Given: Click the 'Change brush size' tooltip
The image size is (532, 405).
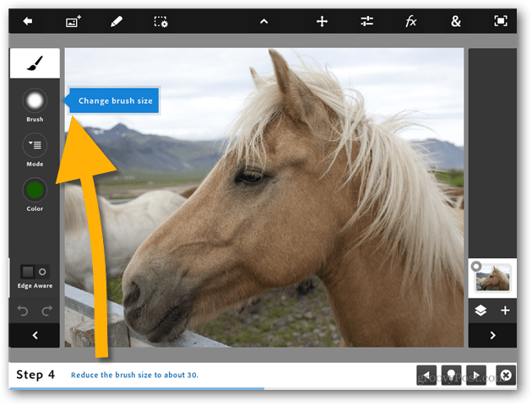Looking at the screenshot, I should pos(114,100).
